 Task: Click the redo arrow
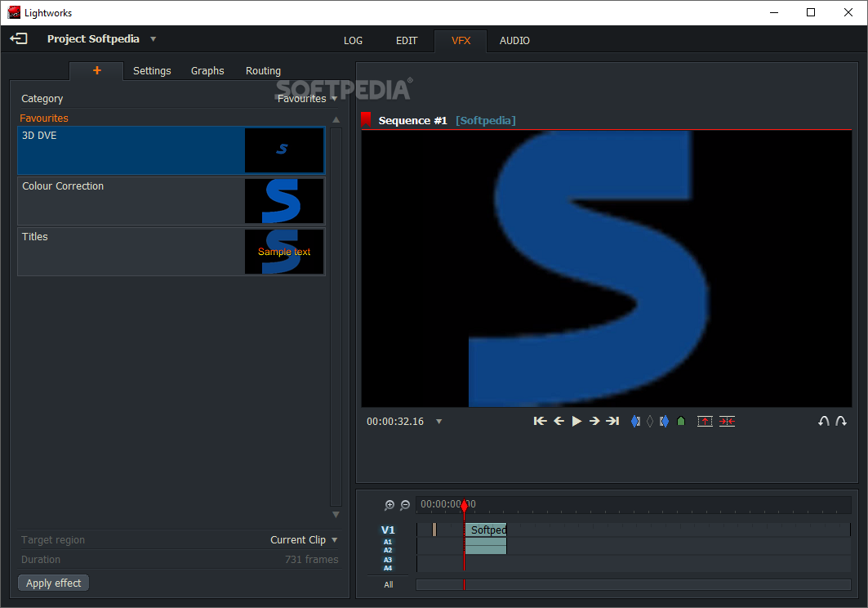[x=841, y=421]
